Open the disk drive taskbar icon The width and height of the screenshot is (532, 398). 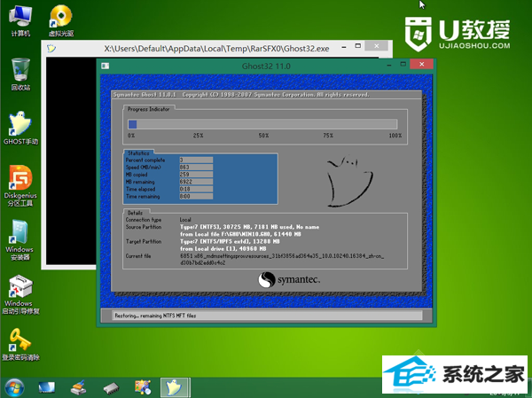click(x=111, y=388)
